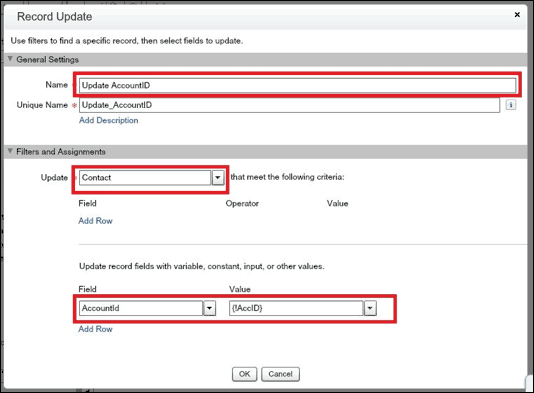534x393 pixels.
Task: Click the {!AccID} value input box
Action: click(x=296, y=308)
